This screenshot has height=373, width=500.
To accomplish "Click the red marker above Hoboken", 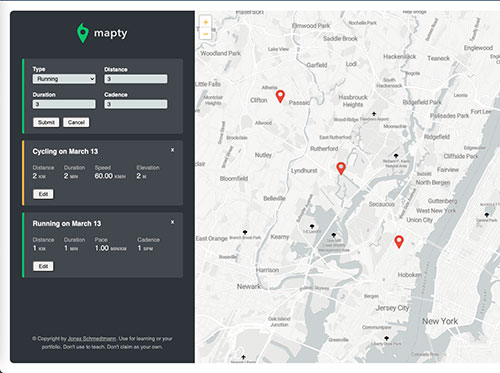I will click(399, 242).
